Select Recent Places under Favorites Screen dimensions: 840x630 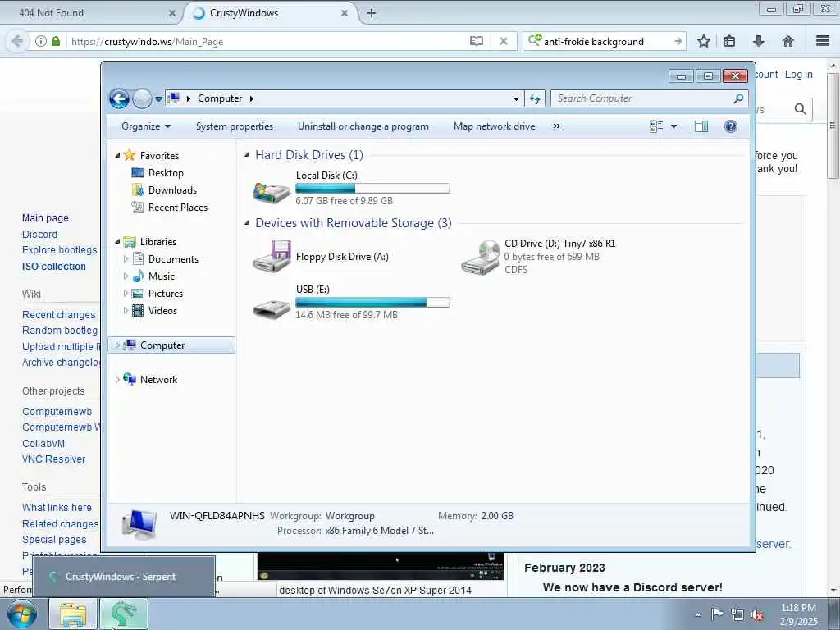178,208
